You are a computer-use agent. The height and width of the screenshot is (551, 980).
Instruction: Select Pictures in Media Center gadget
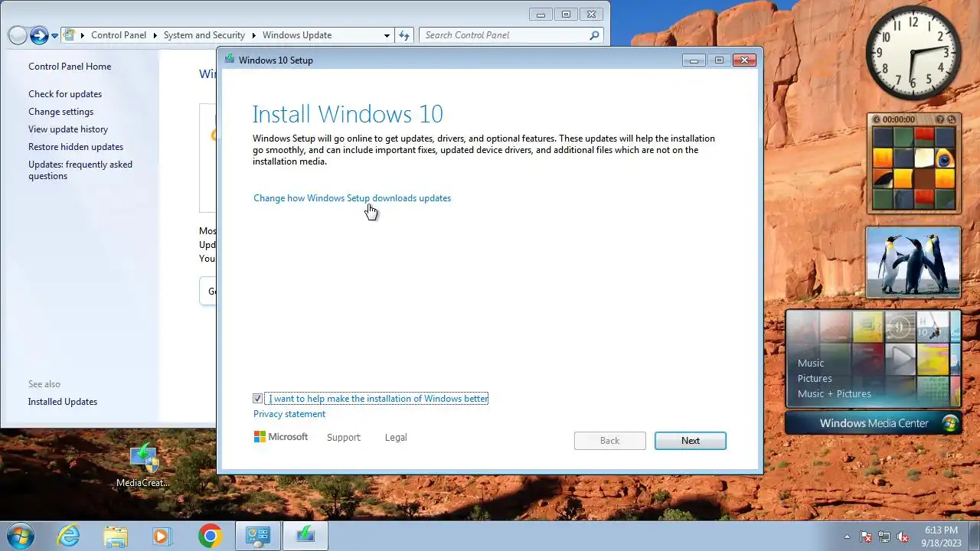[x=815, y=379]
